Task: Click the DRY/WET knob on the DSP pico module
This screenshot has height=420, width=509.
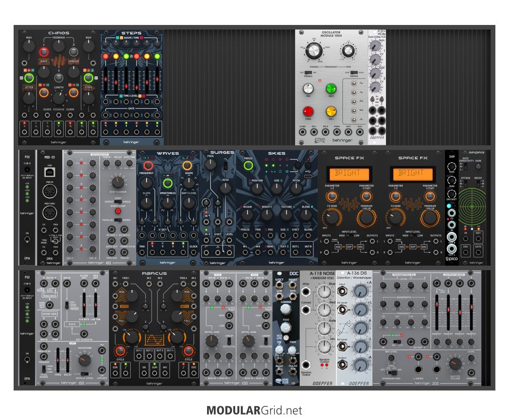Action: pyautogui.click(x=451, y=194)
